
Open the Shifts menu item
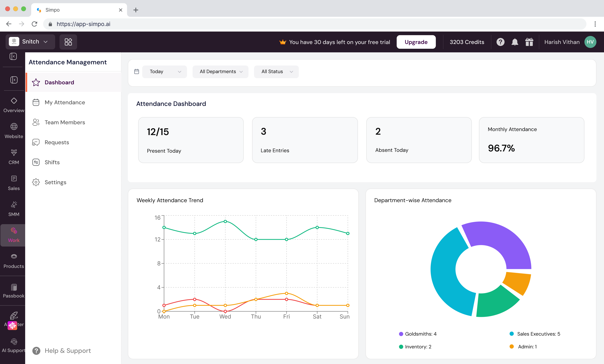pyautogui.click(x=52, y=162)
